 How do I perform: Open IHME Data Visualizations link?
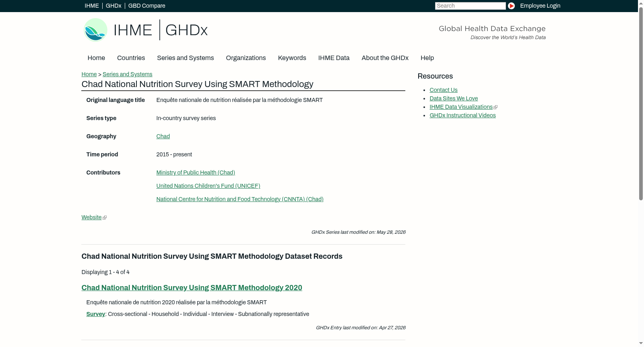[x=461, y=107]
